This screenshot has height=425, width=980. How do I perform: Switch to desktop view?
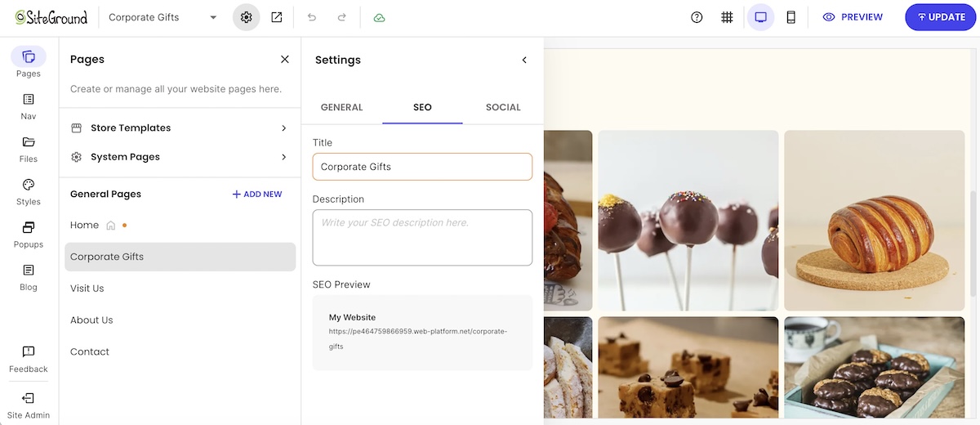click(x=761, y=17)
